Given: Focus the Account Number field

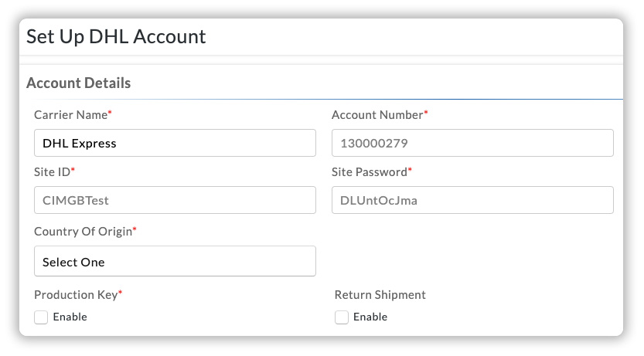Looking at the screenshot, I should click(x=472, y=143).
